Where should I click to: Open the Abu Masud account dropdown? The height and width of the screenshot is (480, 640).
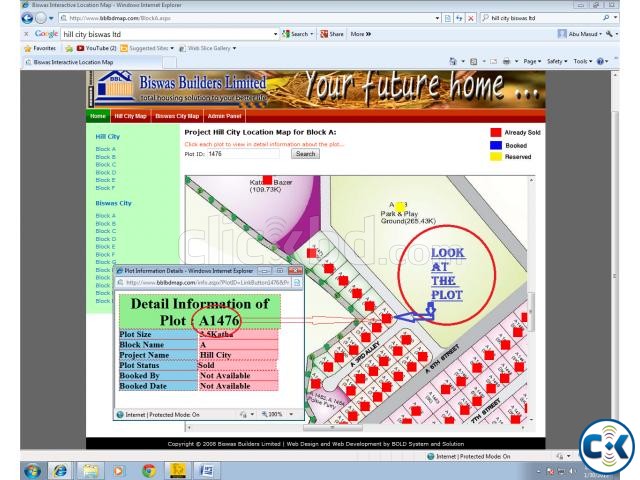[583, 34]
